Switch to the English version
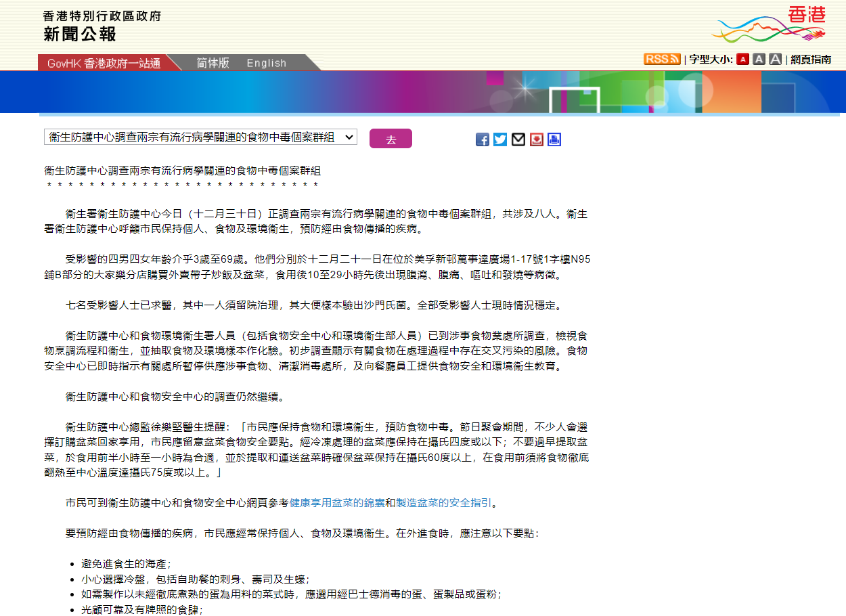The width and height of the screenshot is (846, 616). pyautogui.click(x=267, y=62)
